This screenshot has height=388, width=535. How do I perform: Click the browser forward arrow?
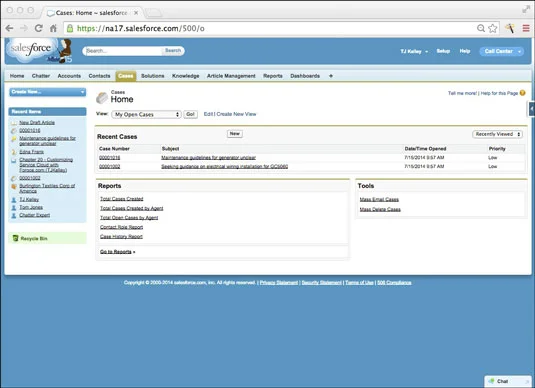(x=24, y=28)
